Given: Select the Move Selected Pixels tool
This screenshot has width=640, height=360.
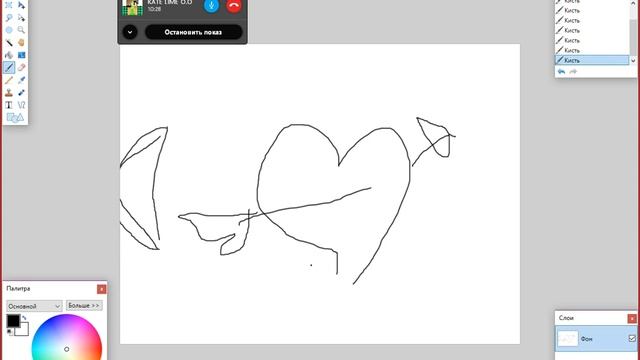Looking at the screenshot, I should pyautogui.click(x=21, y=5).
